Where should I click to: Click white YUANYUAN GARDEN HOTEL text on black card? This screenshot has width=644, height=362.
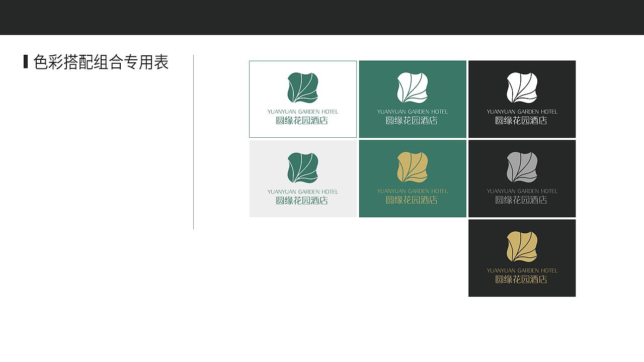[522, 112]
